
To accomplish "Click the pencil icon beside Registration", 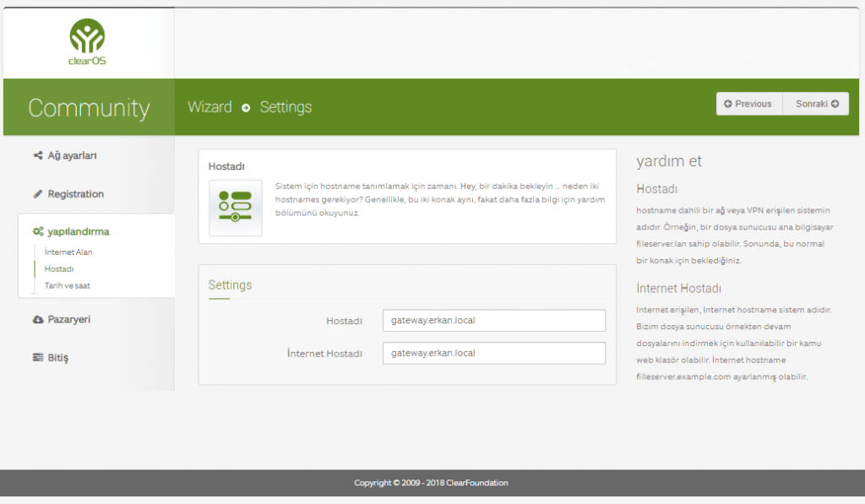I will click(x=38, y=194).
